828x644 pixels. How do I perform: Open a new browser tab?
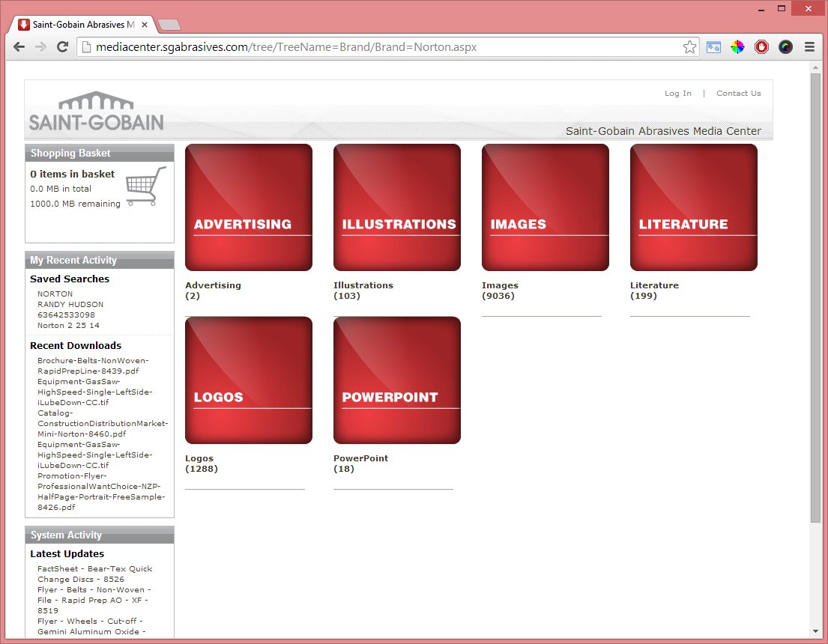tap(169, 25)
